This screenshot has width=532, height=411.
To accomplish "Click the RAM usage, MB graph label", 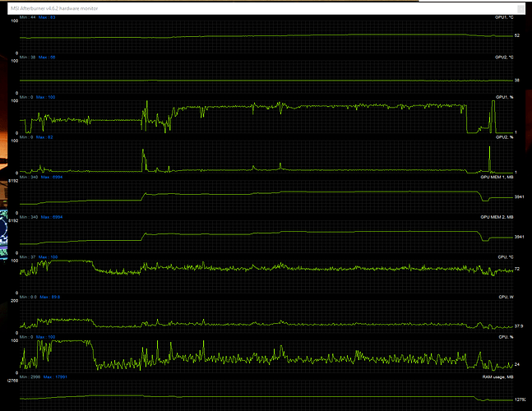I will [x=500, y=376].
